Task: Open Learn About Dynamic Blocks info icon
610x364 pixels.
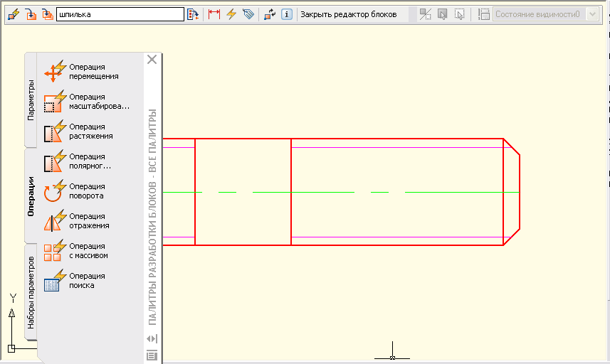Action: coord(287,14)
